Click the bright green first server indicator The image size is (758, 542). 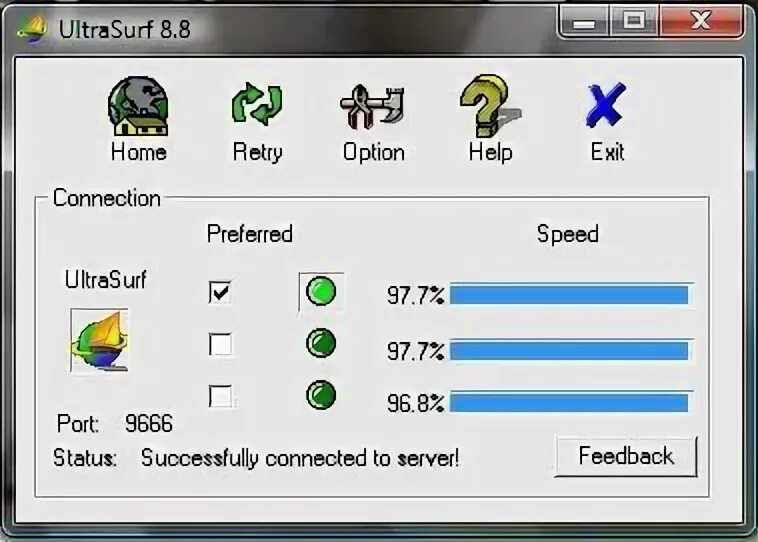321,292
